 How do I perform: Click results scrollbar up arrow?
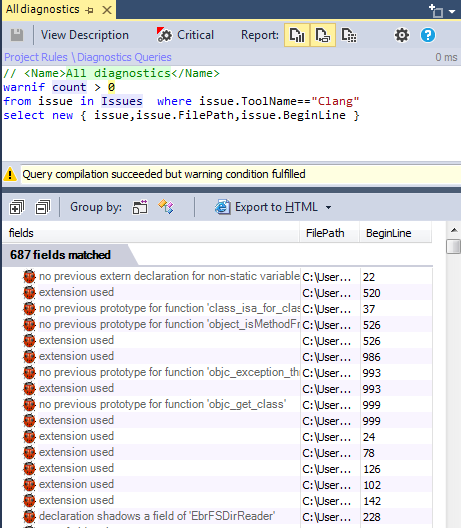[x=454, y=230]
